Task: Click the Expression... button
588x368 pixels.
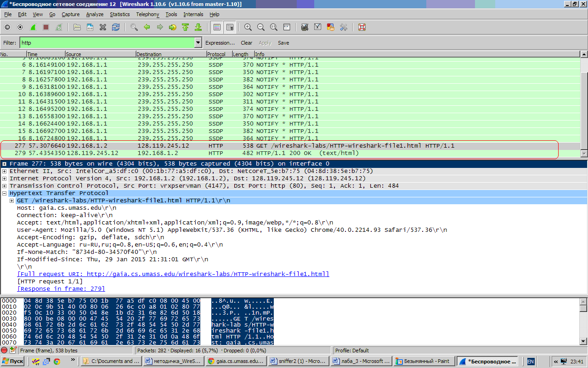Action: pyautogui.click(x=220, y=43)
